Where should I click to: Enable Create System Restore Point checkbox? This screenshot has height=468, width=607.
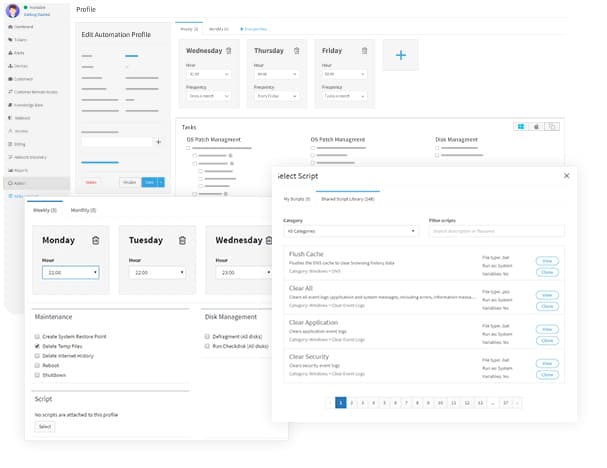(x=37, y=335)
